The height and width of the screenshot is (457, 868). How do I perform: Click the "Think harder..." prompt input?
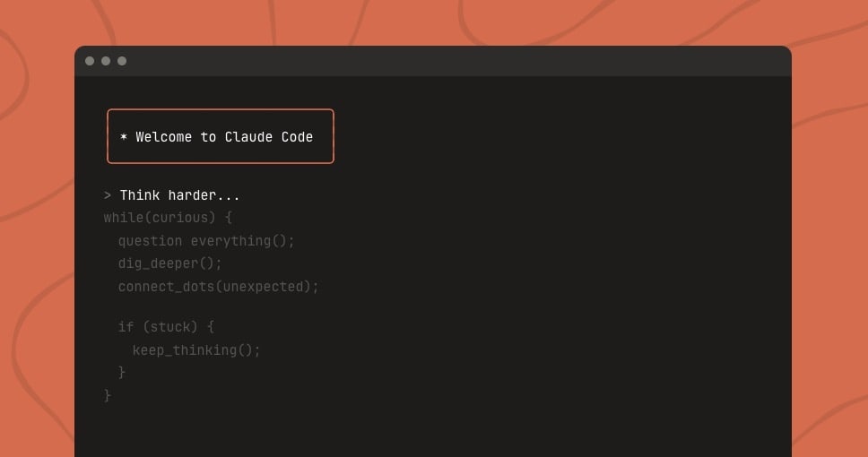[179, 195]
